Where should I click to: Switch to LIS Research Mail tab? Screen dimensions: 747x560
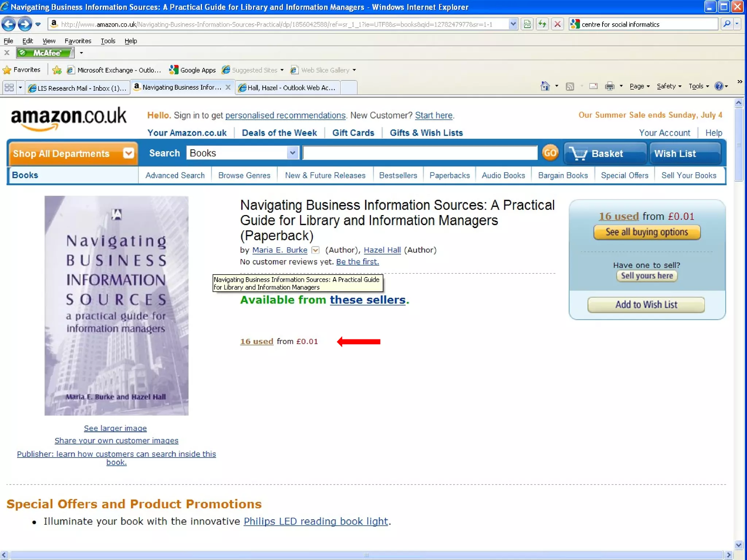click(x=78, y=88)
